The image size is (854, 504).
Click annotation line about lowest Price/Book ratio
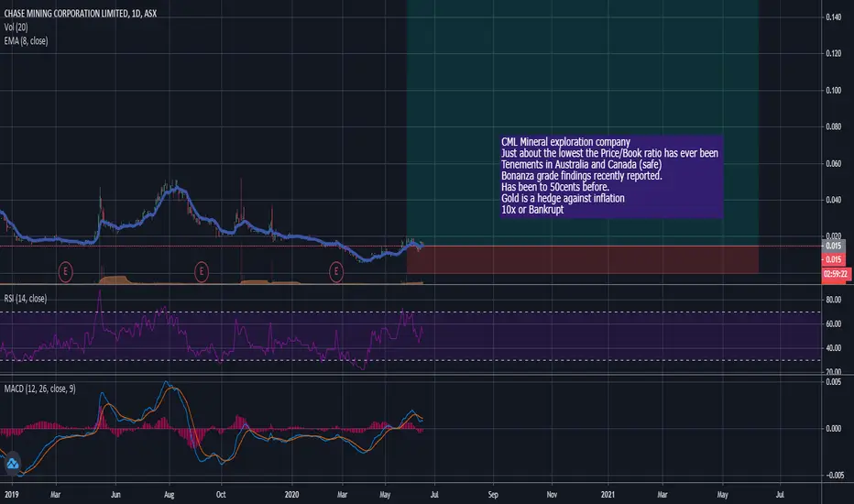[x=609, y=153]
